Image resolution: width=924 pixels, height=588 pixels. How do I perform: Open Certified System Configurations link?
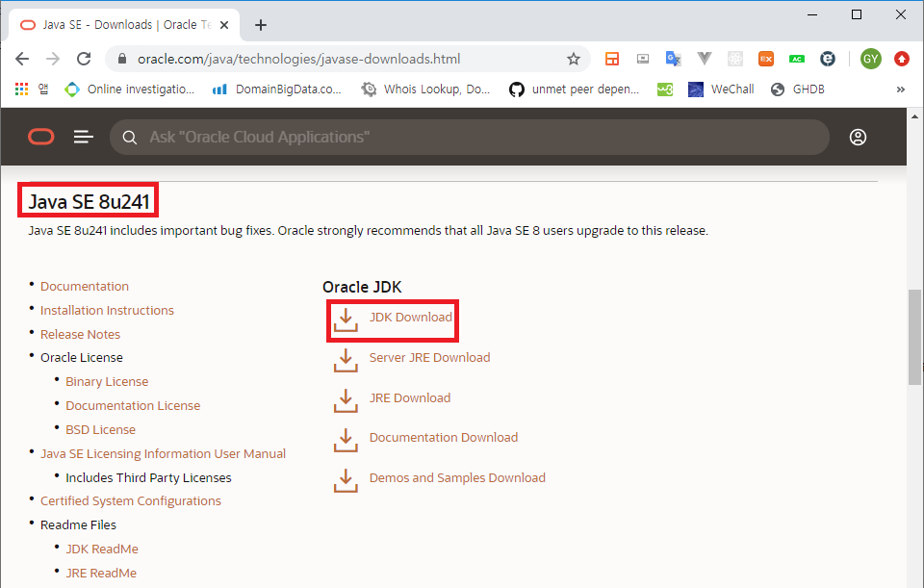click(x=130, y=500)
